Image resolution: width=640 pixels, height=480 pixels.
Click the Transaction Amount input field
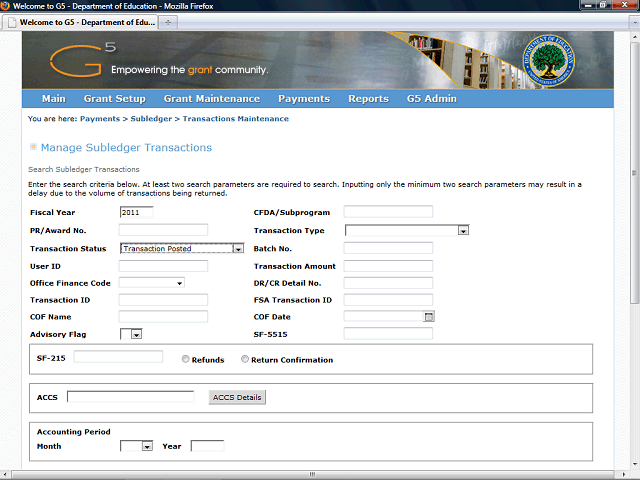(x=388, y=266)
